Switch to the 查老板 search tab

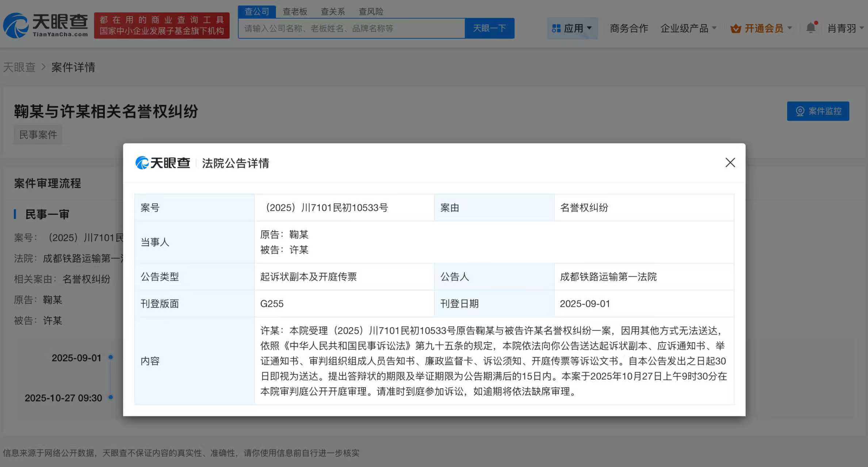295,12
